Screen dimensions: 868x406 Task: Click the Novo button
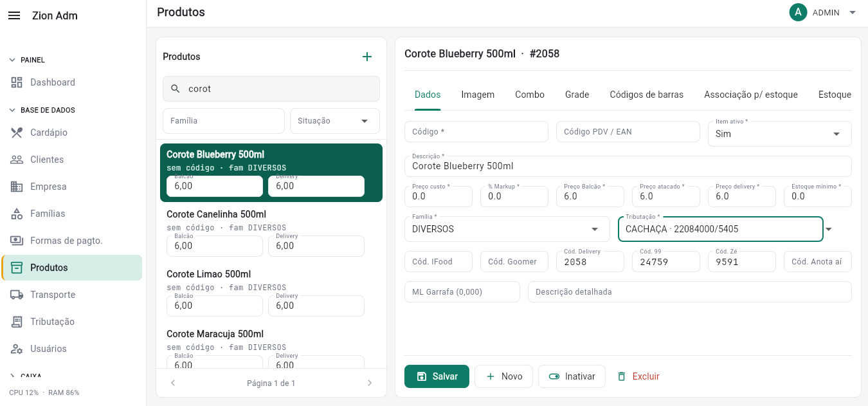(x=503, y=376)
